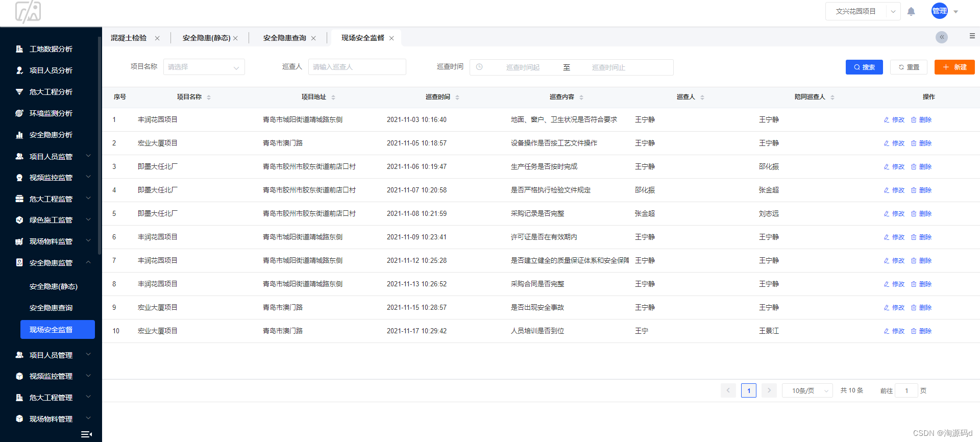
Task: Click 修改 for the 2021-11-03 10:16:40 row
Action: click(894, 120)
